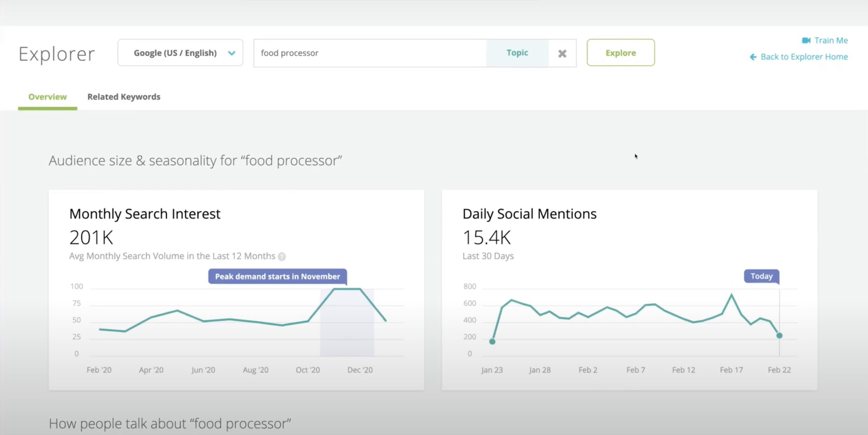Click the Explore button
The width and height of the screenshot is (868, 435).
[x=620, y=53]
